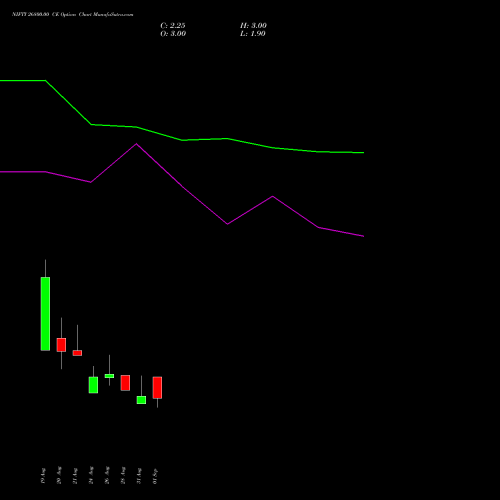500x500 pixels.
Task: Click the 20 Aug date label
Action: click(x=59, y=476)
